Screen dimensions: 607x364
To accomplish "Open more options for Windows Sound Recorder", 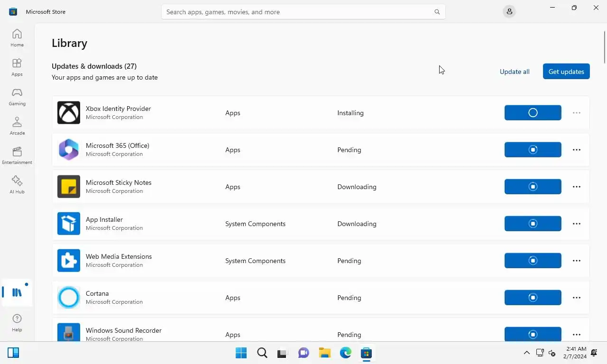I will 577,335.
